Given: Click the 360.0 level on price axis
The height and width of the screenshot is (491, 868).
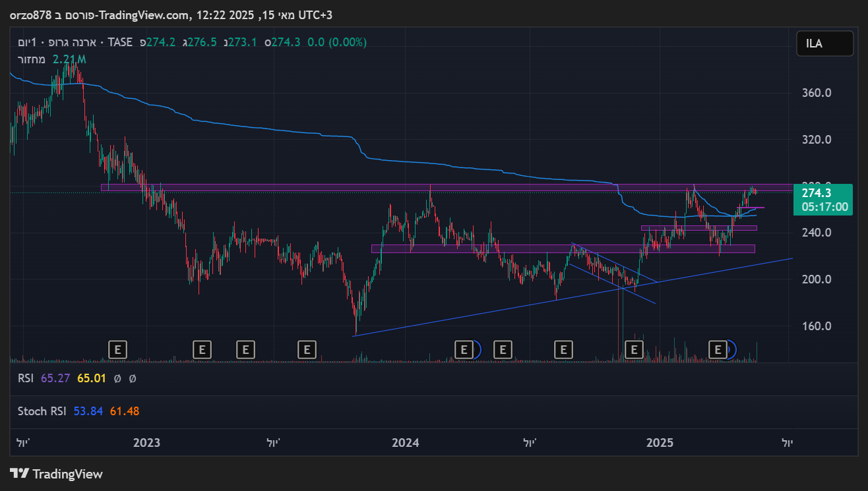Looking at the screenshot, I should 816,93.
